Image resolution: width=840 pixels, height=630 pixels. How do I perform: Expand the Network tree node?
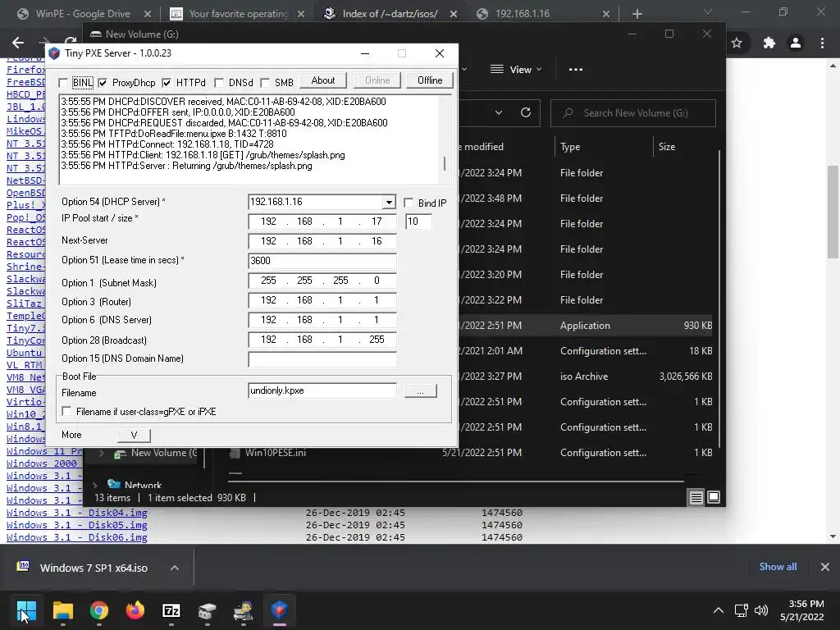[x=95, y=486]
